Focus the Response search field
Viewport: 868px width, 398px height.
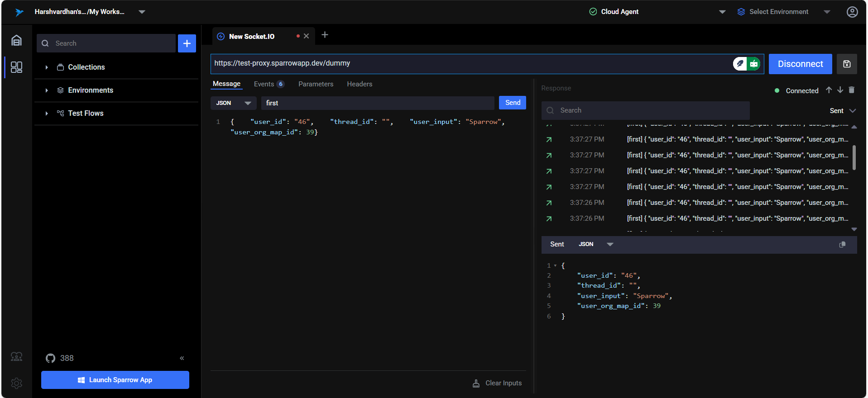(x=645, y=110)
